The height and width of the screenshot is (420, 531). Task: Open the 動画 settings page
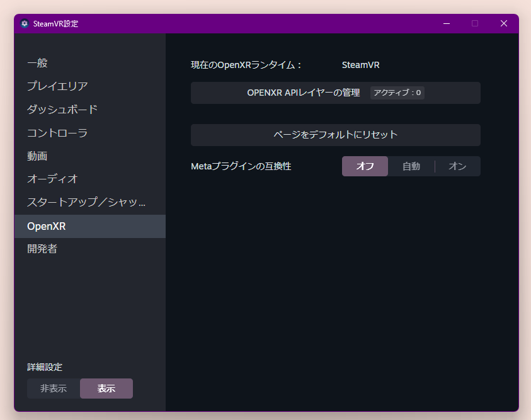click(89, 156)
